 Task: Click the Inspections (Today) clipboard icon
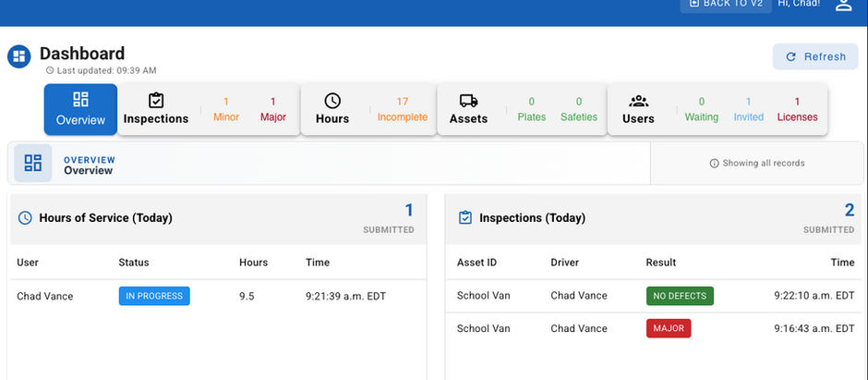pyautogui.click(x=465, y=217)
